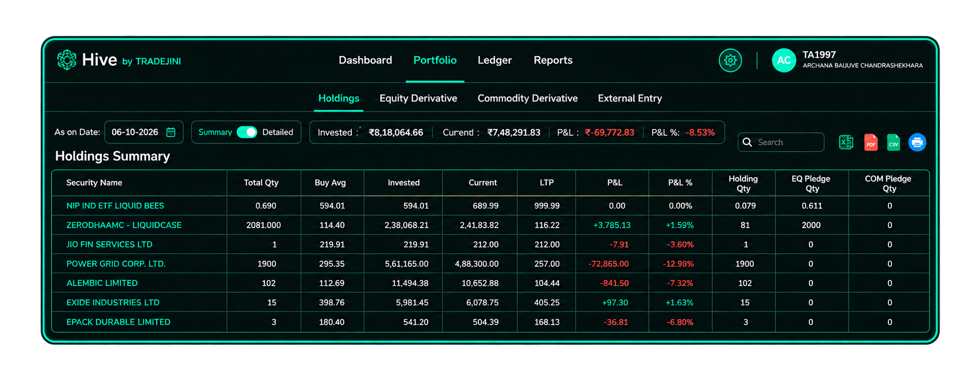Open ZERODHAAMC - LIQUIDCASE security
980x380 pixels.
tap(124, 225)
